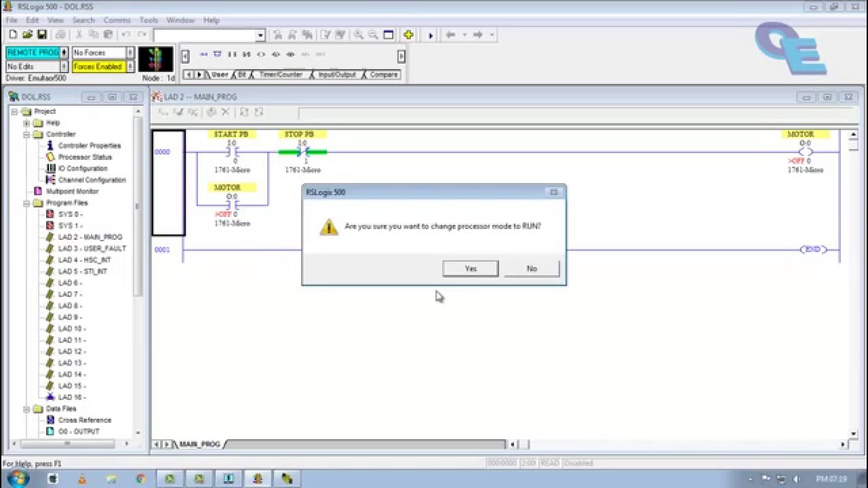Close the RSLogix 500 confirmation dialog
The image size is (868, 488).
554,192
